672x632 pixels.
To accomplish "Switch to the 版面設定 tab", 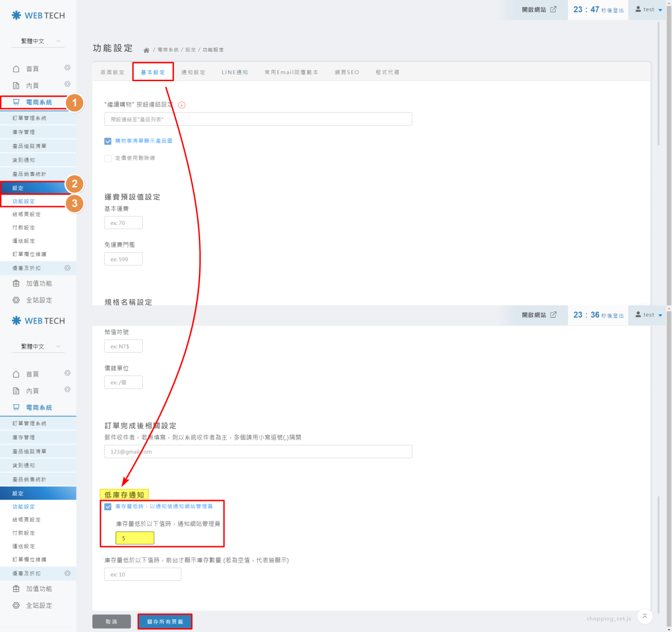I will [x=112, y=72].
